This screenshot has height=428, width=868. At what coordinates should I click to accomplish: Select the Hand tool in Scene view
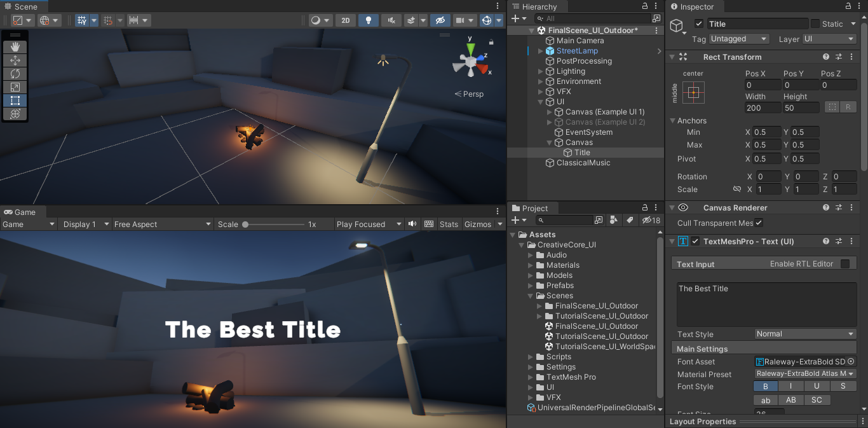pos(15,47)
